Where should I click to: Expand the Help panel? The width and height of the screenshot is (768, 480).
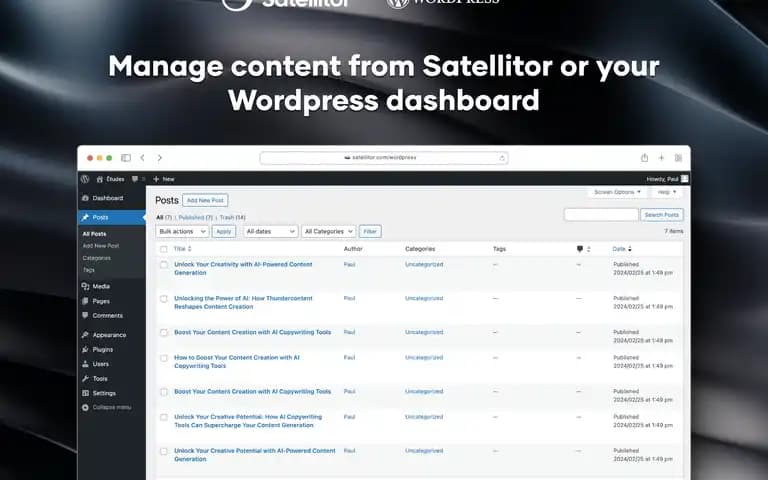pyautogui.click(x=667, y=192)
